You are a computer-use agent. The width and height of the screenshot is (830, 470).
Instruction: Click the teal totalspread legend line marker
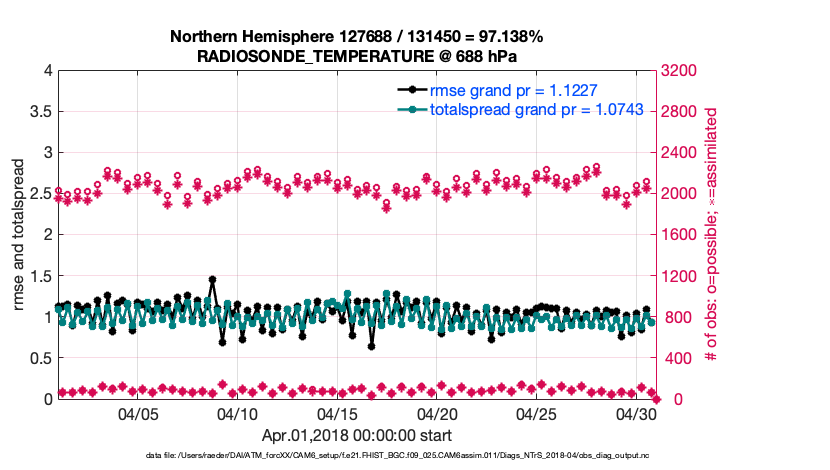[x=411, y=110]
